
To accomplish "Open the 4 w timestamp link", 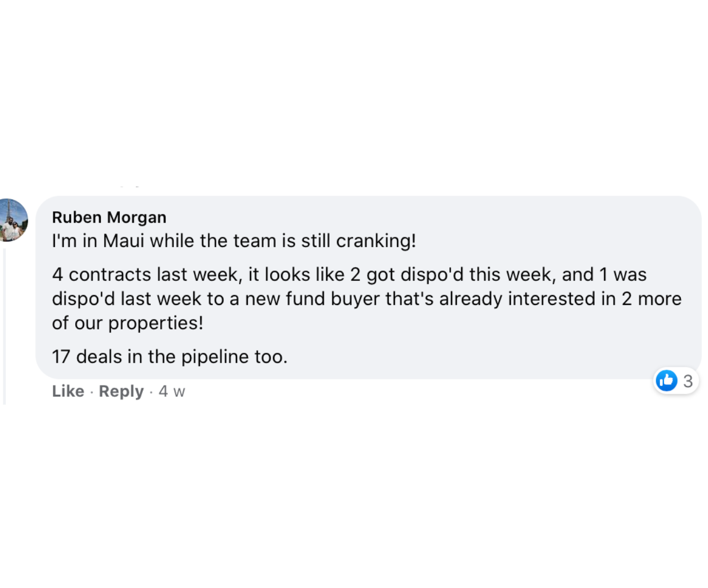I will (172, 391).
